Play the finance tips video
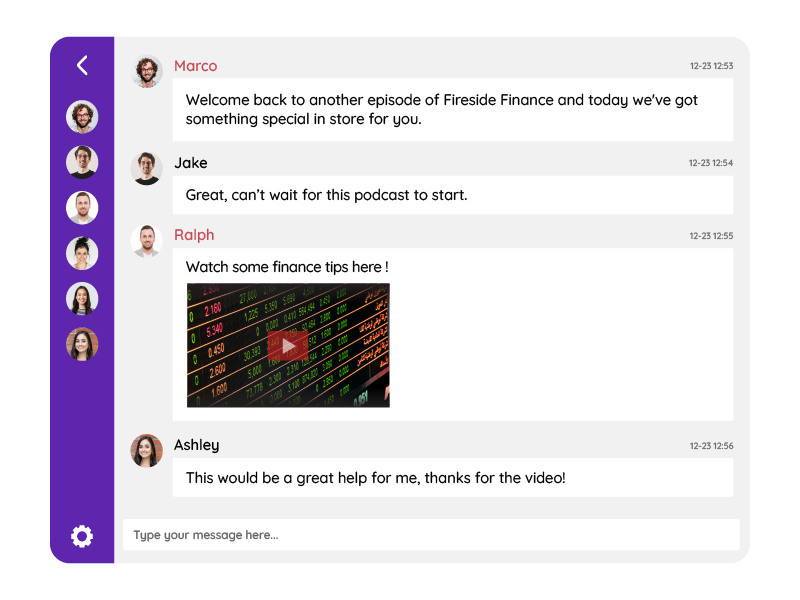800x600 pixels. point(288,346)
